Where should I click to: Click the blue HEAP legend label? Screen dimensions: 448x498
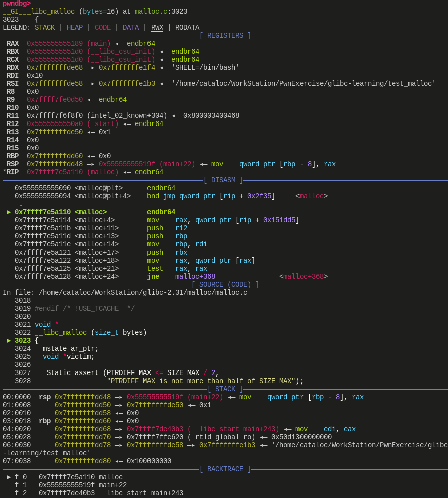point(75,28)
